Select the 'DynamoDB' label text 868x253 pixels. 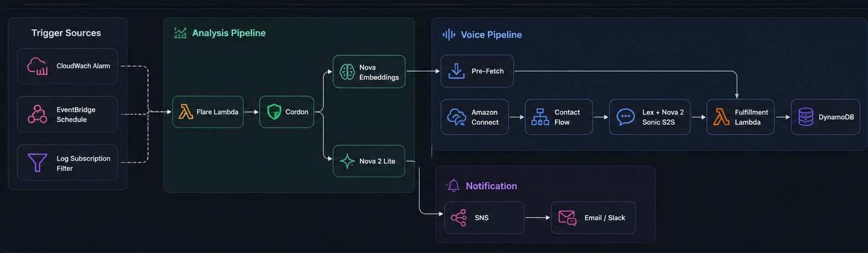(x=836, y=117)
